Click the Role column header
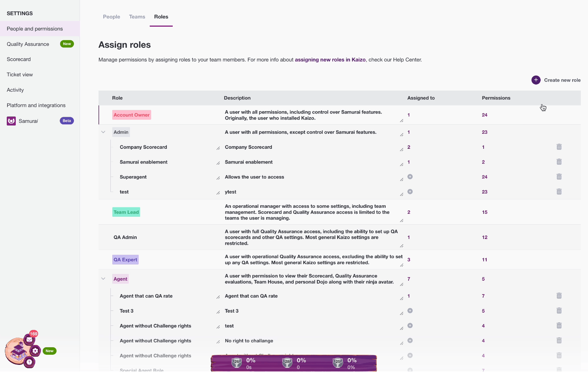Screen dimensions: 588x372 coord(117,98)
